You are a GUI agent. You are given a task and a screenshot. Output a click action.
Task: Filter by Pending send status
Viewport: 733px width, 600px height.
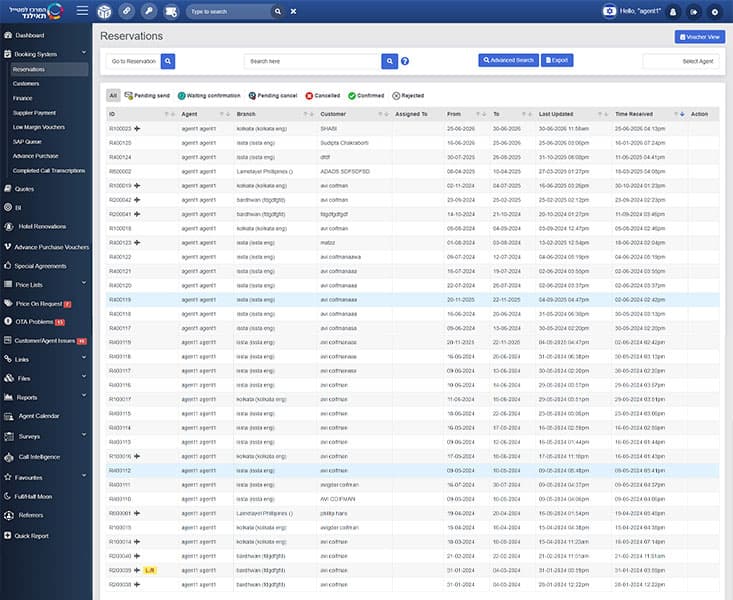tap(147, 95)
